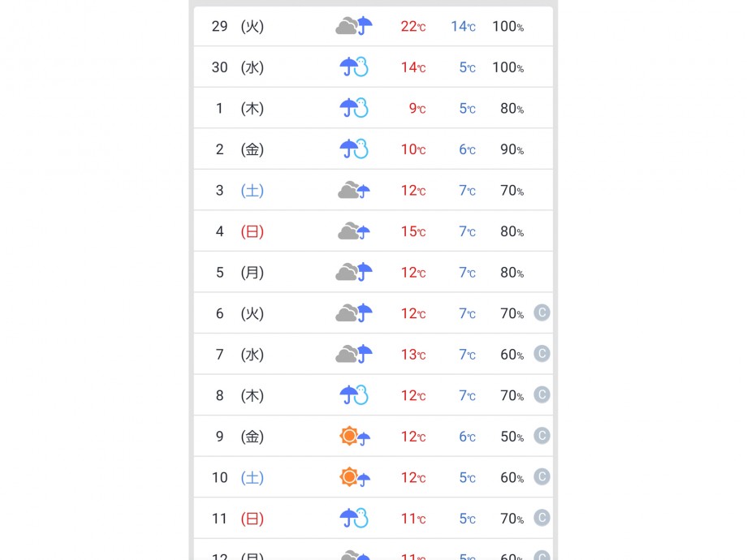Click the rain-snowman icon for 1 (木)
The image size is (747, 560).
[354, 108]
